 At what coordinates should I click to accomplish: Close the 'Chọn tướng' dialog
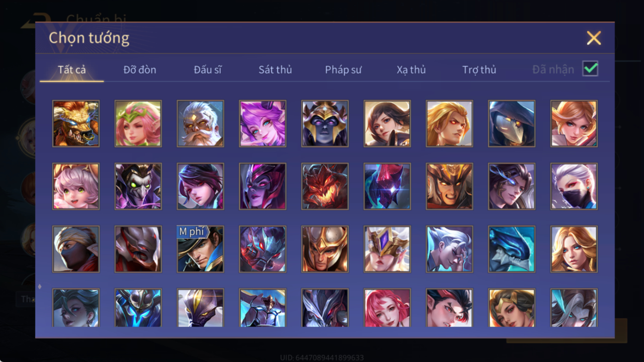(x=594, y=38)
